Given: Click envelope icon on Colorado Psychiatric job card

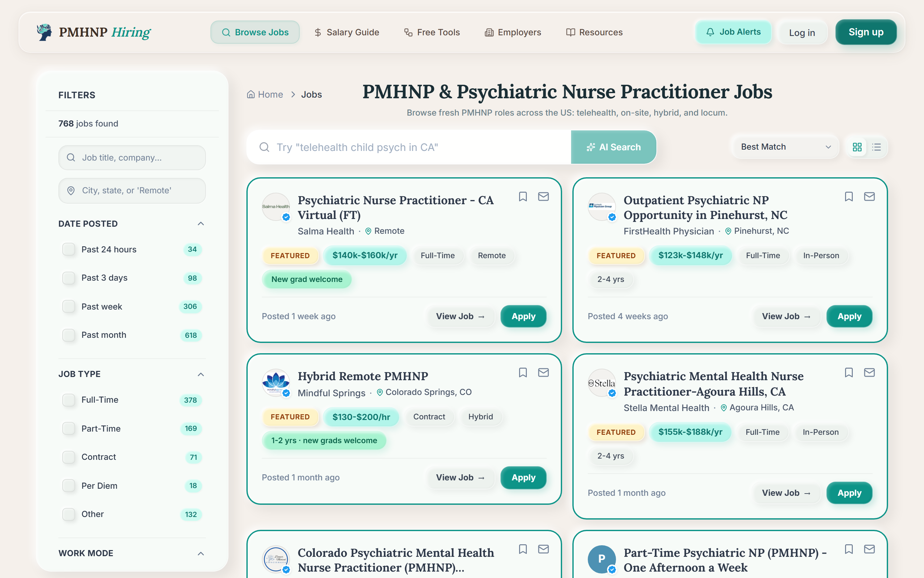Looking at the screenshot, I should 543,549.
